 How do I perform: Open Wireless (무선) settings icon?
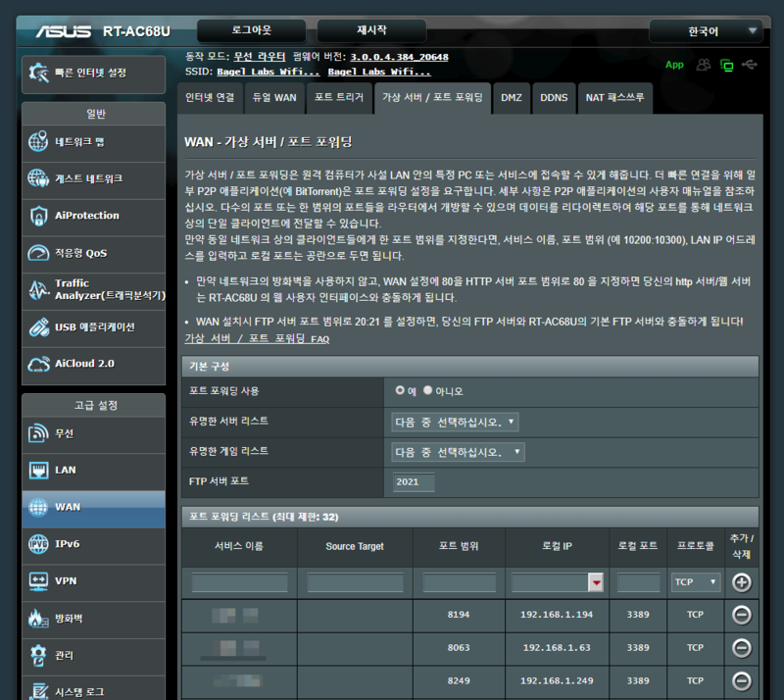[x=38, y=433]
